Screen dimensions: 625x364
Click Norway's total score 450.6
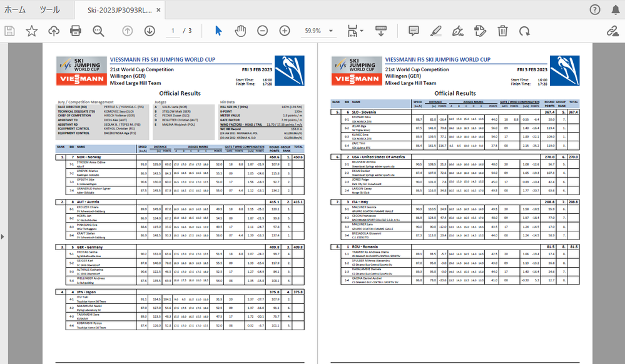(298, 157)
